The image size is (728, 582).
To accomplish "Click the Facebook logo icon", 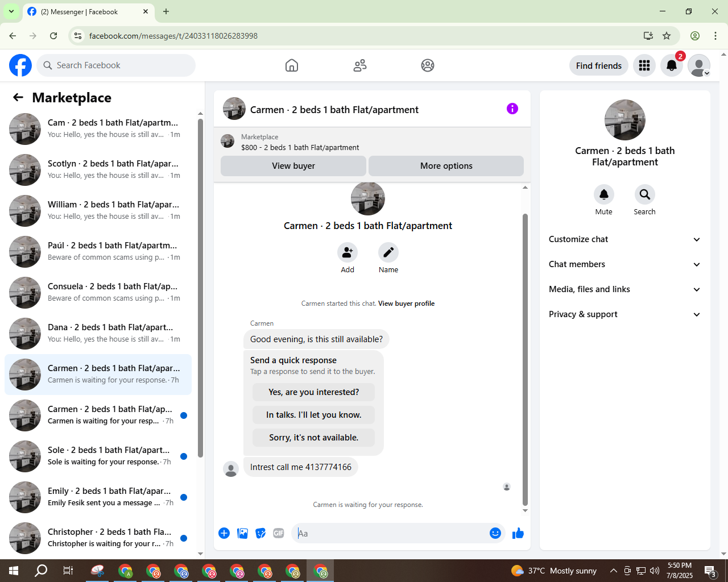I will coord(20,65).
